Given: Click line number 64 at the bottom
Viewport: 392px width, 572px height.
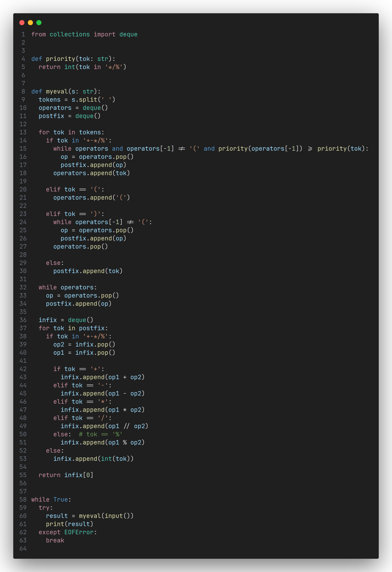Looking at the screenshot, I should pos(23,548).
